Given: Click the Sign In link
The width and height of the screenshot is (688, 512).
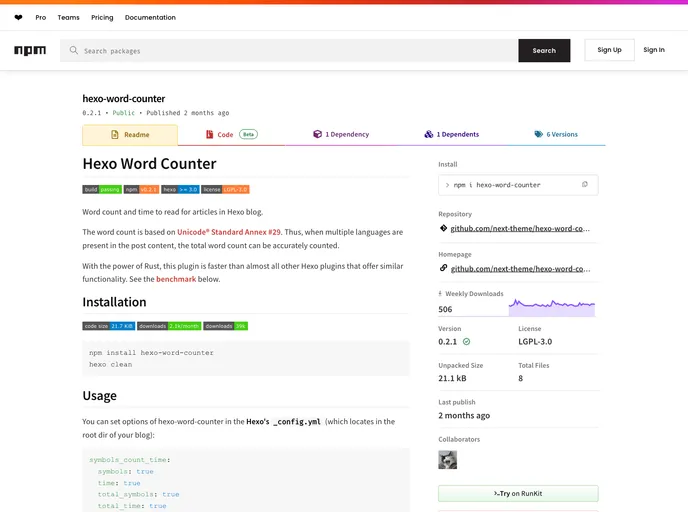Looking at the screenshot, I should [654, 50].
